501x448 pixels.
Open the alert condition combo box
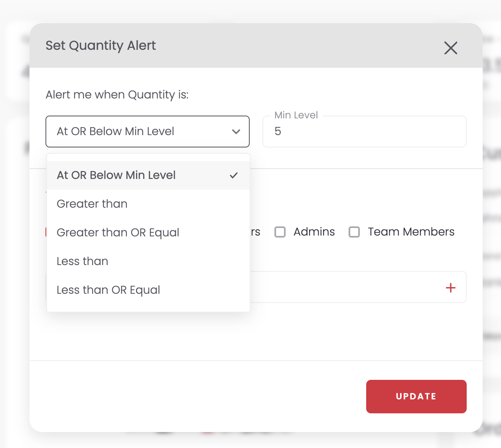(x=148, y=132)
